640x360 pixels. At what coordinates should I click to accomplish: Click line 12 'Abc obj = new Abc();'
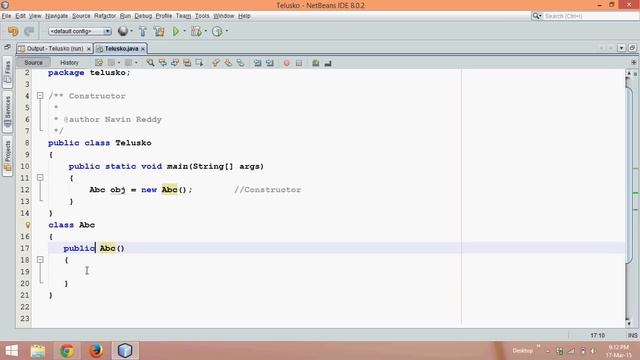141,190
